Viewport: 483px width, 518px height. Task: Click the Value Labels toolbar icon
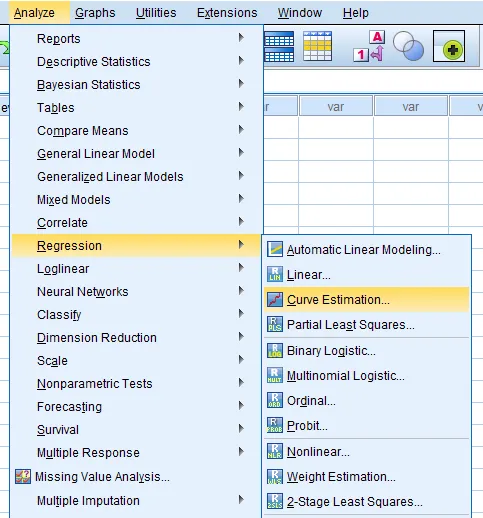pyautogui.click(x=369, y=46)
